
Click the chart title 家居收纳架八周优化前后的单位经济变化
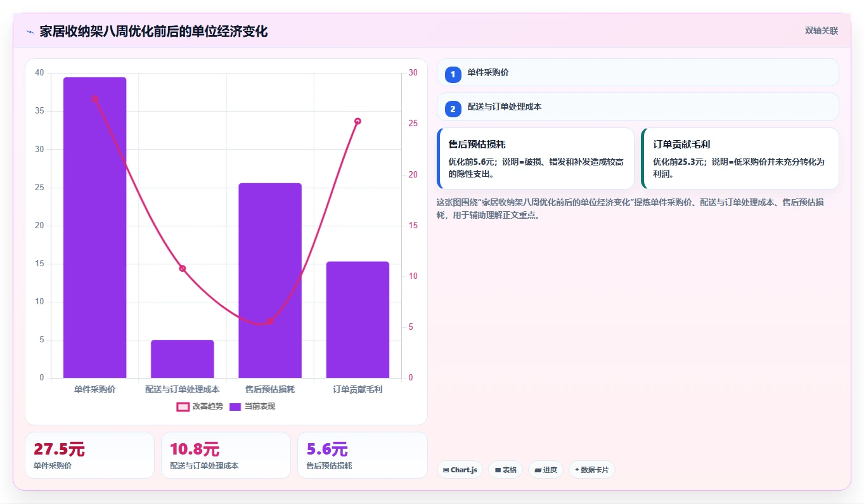[x=153, y=31]
